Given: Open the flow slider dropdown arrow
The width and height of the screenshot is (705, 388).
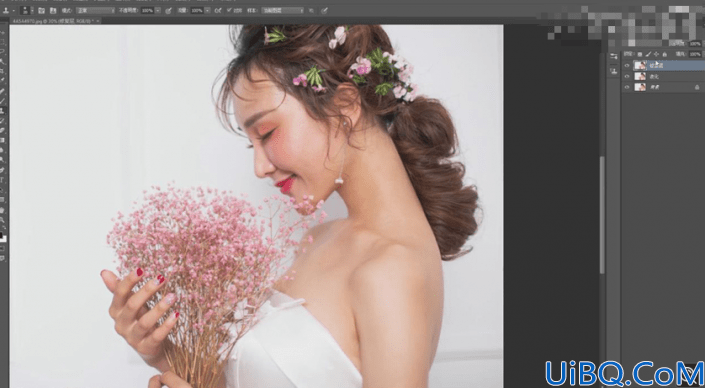Looking at the screenshot, I should point(207,10).
